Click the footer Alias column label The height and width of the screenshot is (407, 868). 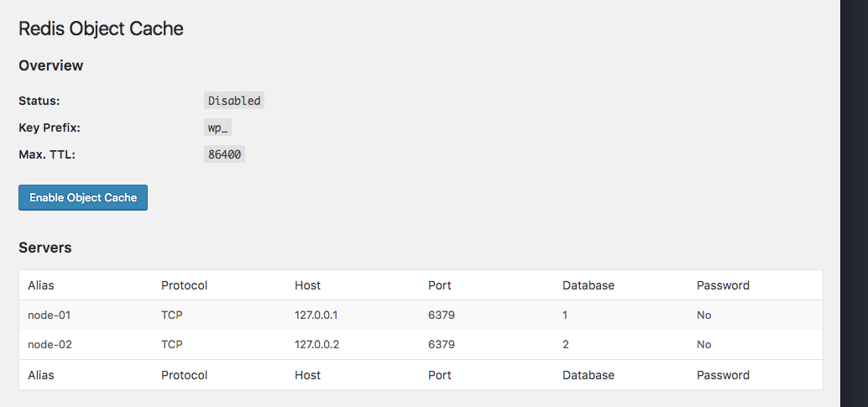(x=40, y=375)
